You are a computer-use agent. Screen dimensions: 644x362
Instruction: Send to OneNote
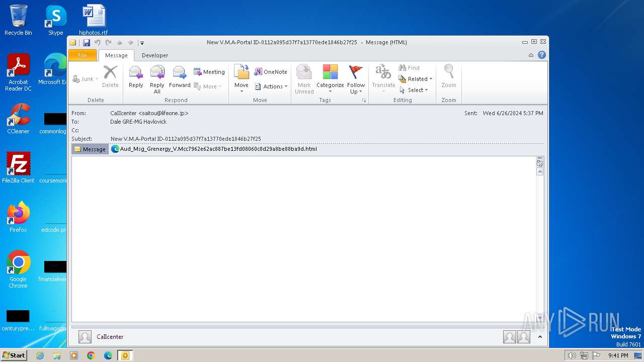271,72
